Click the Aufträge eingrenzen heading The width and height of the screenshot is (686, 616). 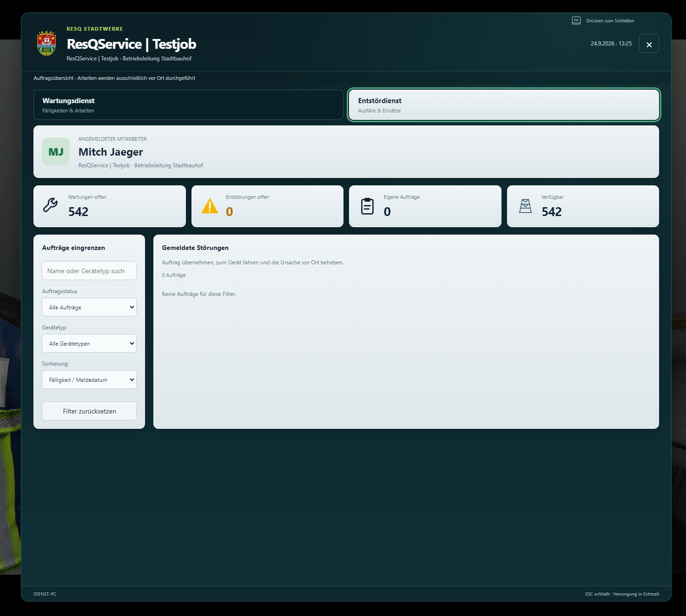tap(73, 248)
